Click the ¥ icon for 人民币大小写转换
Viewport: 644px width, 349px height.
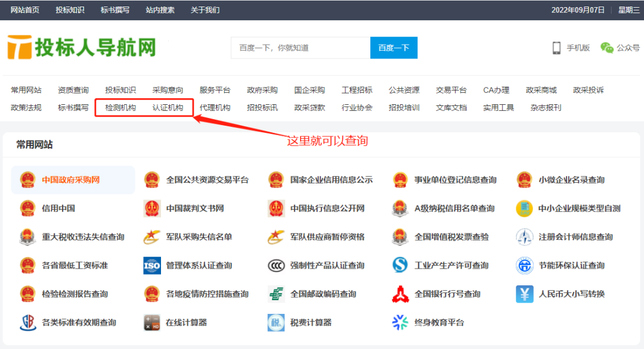[524, 294]
